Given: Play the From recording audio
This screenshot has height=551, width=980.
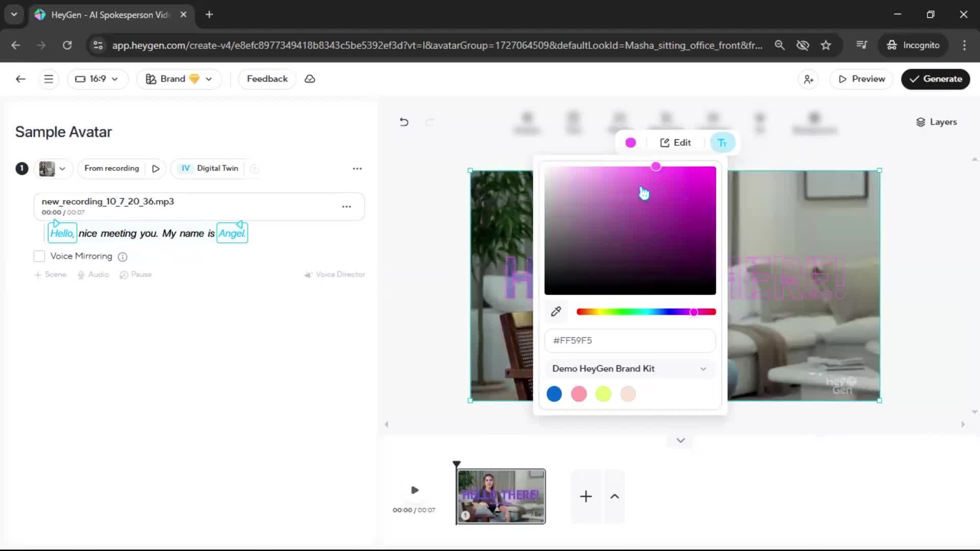Looking at the screenshot, I should (x=156, y=168).
